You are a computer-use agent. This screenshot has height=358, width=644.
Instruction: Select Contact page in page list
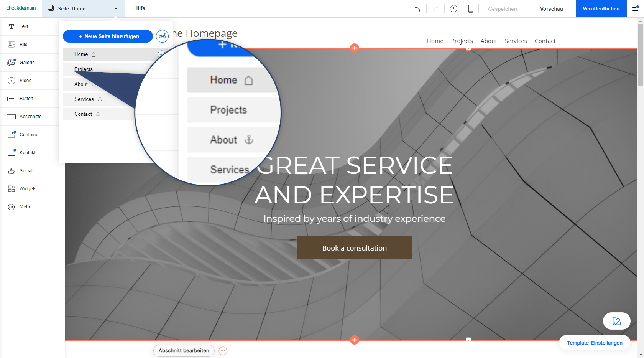click(x=83, y=114)
